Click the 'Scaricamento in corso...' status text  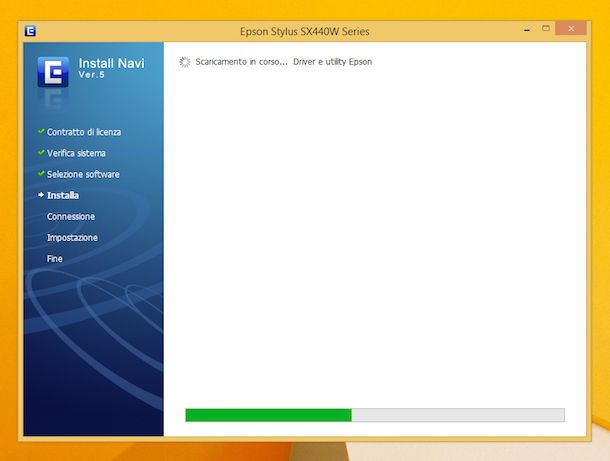pos(241,62)
